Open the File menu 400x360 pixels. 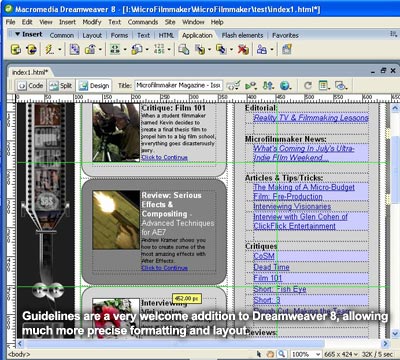[11, 22]
